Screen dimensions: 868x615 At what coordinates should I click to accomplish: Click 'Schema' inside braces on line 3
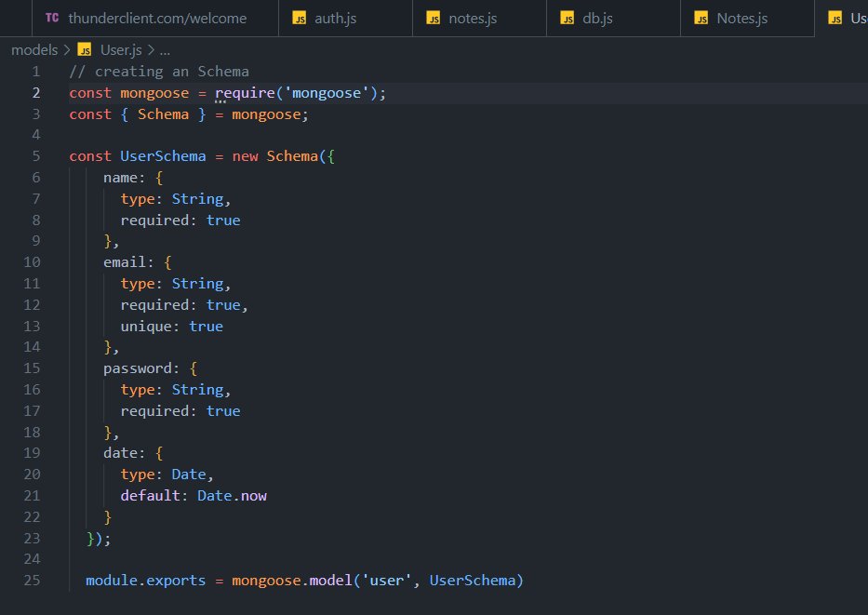coord(164,114)
